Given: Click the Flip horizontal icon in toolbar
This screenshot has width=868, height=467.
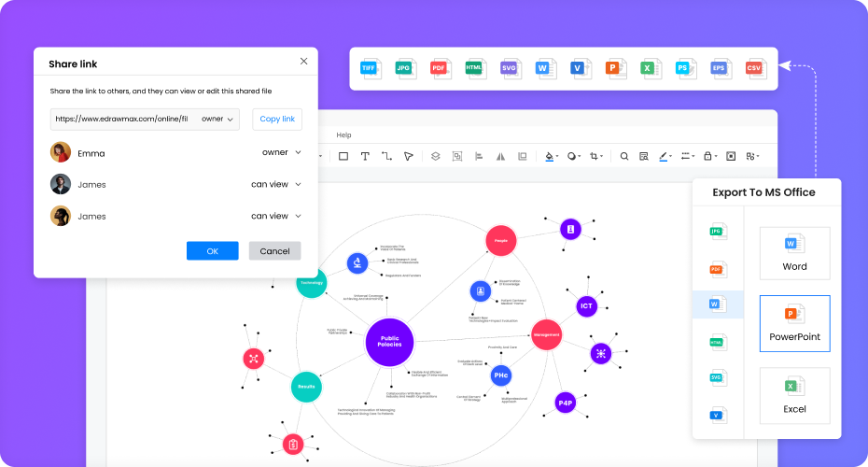Looking at the screenshot, I should click(500, 156).
